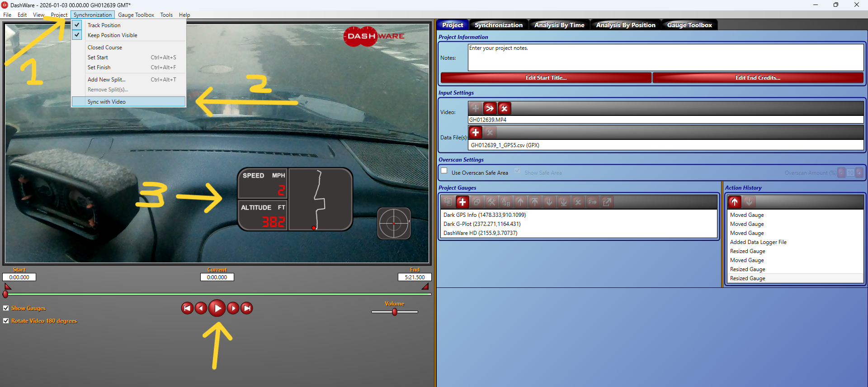The height and width of the screenshot is (387, 868).
Task: Toggle Track Position in Synchronization menu
Action: 128,25
